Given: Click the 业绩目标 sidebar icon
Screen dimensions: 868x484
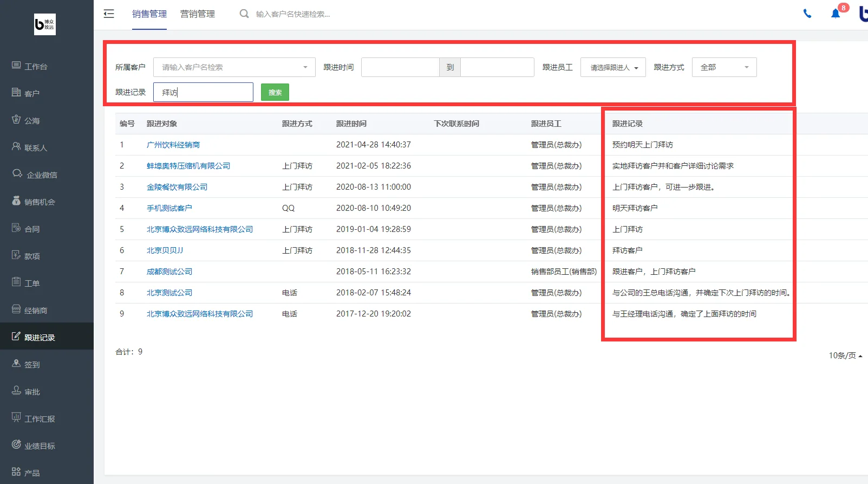Looking at the screenshot, I should 16,444.
